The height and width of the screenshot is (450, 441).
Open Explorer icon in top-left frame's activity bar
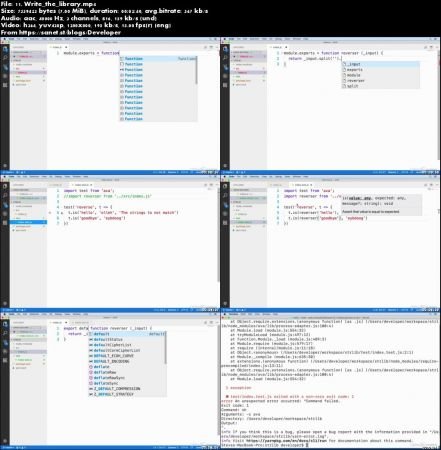click(x=5, y=49)
